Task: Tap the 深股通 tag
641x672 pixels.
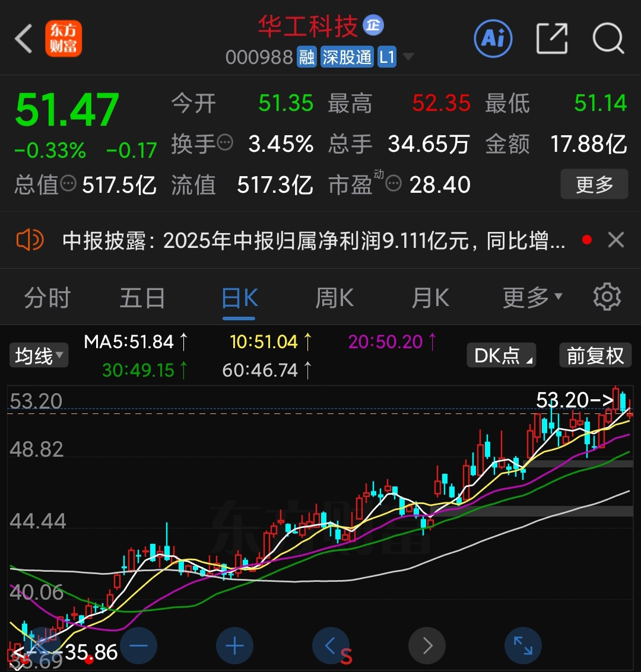Action: pyautogui.click(x=347, y=57)
